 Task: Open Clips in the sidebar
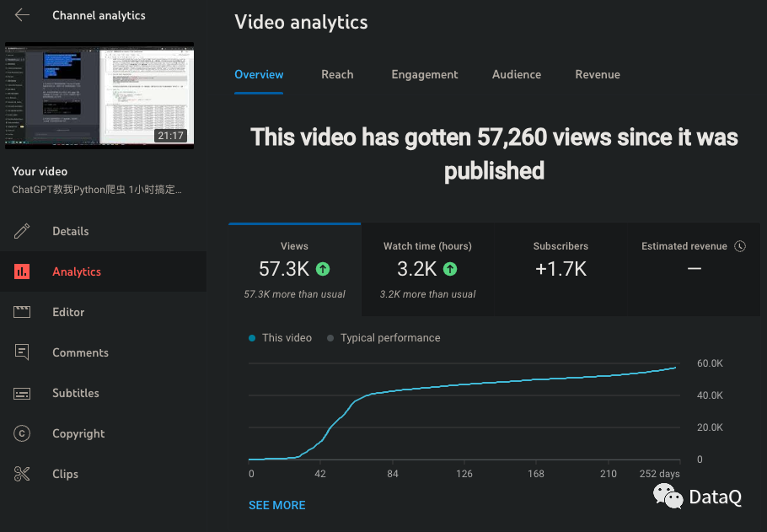pos(66,474)
